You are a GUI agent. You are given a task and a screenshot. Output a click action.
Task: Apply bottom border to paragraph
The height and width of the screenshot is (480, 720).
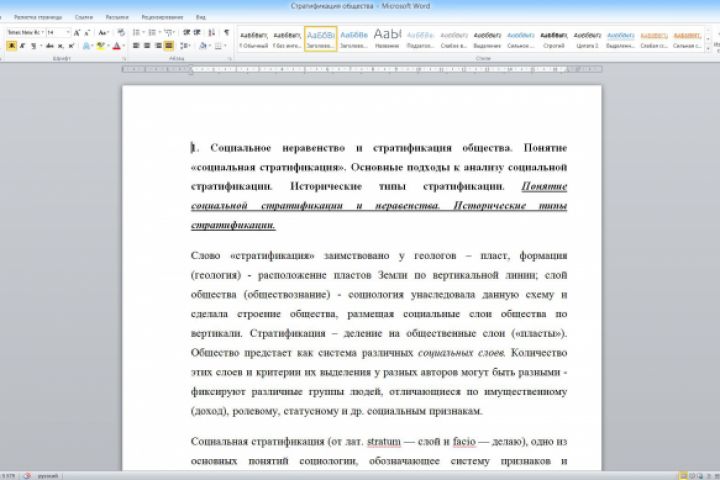(x=218, y=46)
